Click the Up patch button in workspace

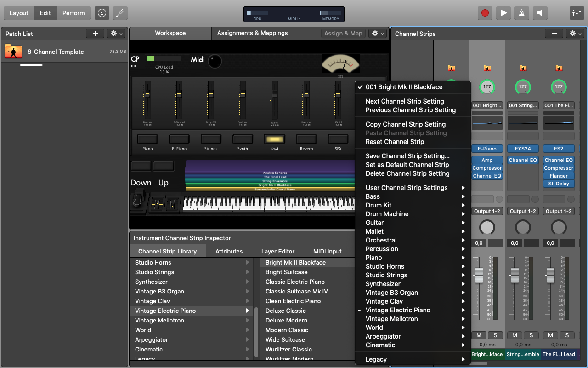(x=164, y=167)
